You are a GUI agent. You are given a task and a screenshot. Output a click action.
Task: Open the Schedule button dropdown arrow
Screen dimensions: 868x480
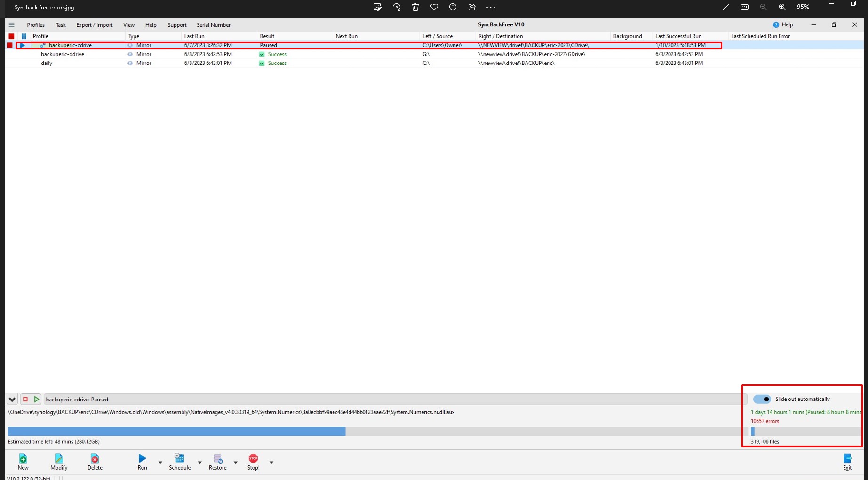click(199, 462)
